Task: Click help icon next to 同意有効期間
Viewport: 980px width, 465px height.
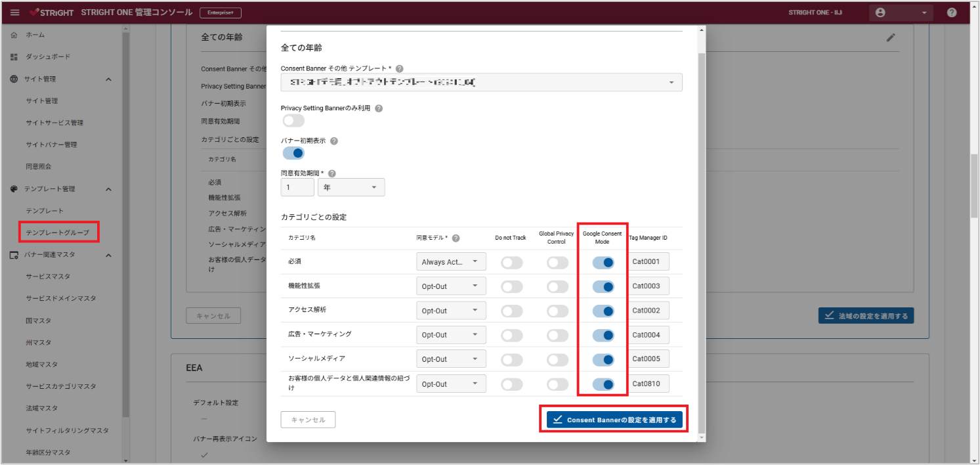Action: (x=331, y=174)
